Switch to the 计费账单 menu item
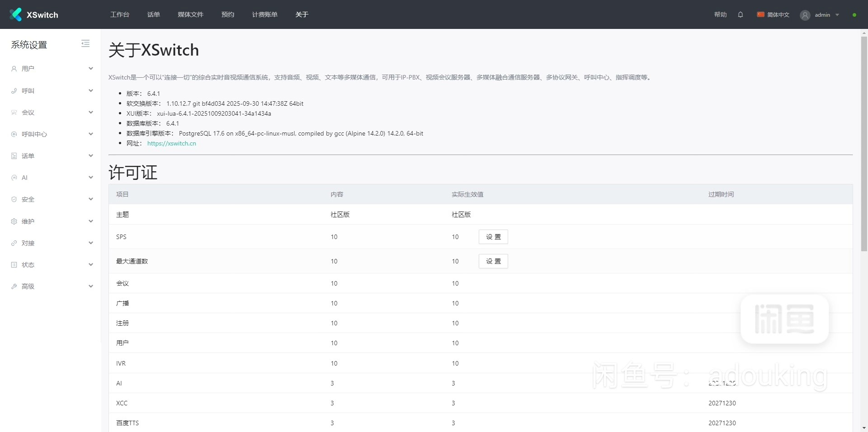The image size is (868, 432). click(x=264, y=14)
